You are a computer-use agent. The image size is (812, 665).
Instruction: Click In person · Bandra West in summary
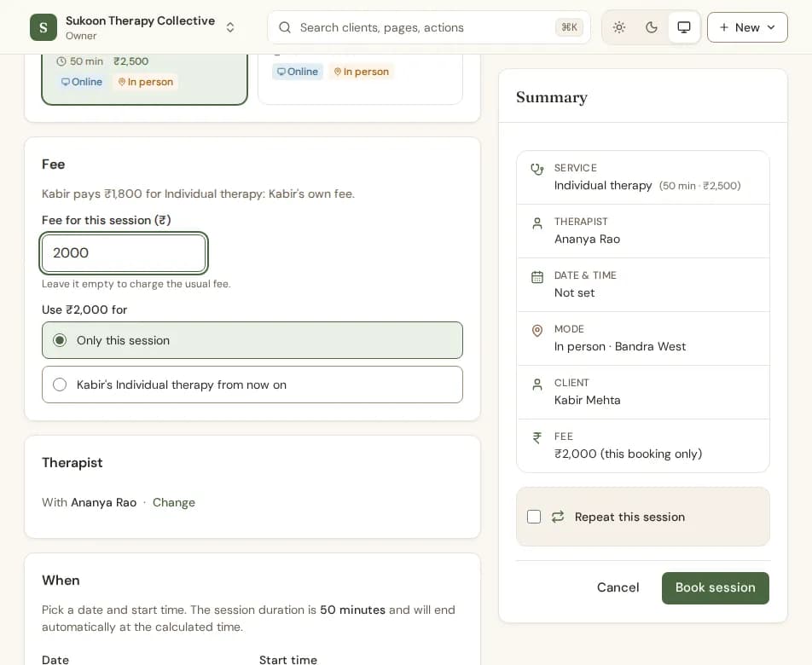point(620,346)
